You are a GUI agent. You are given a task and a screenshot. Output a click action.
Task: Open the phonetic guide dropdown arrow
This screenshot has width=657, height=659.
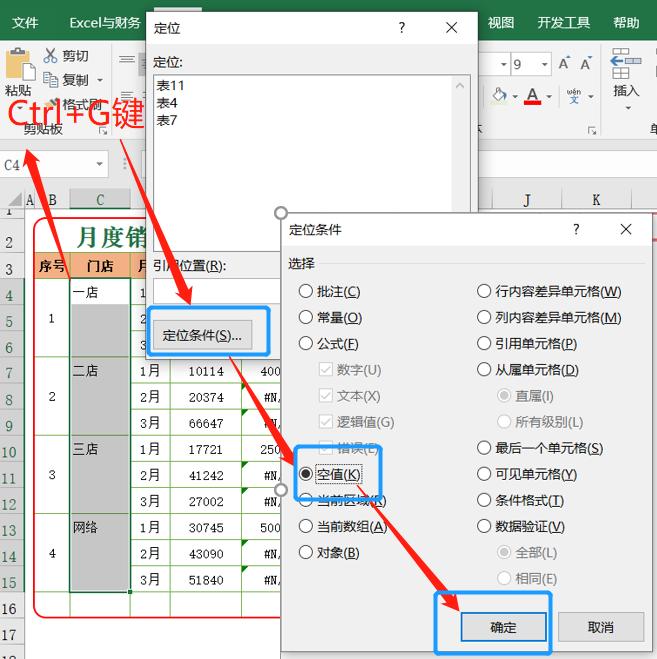tap(591, 97)
